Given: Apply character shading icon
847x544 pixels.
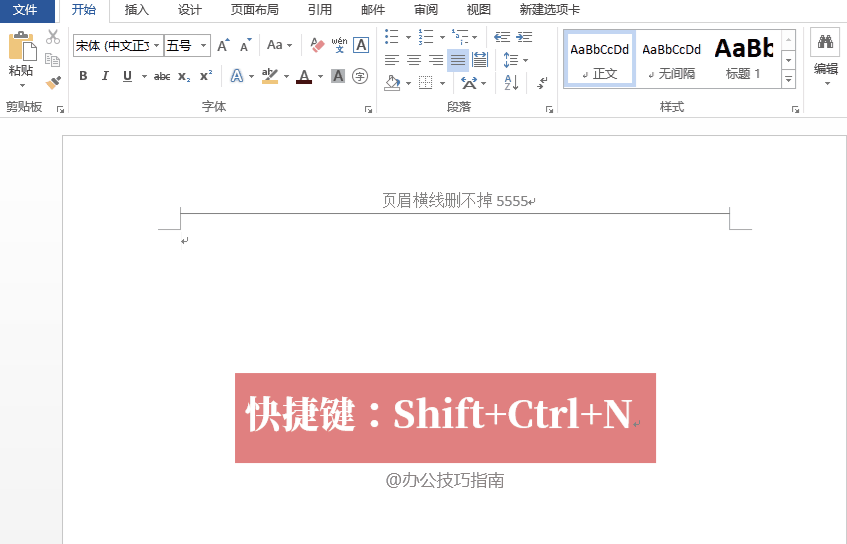Looking at the screenshot, I should click(338, 76).
